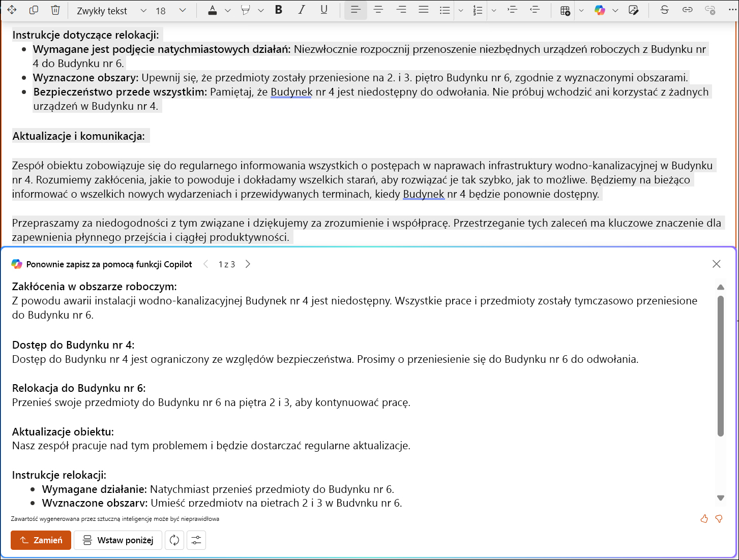Apply the font color with the A icon
The width and height of the screenshot is (739, 560).
(213, 10)
